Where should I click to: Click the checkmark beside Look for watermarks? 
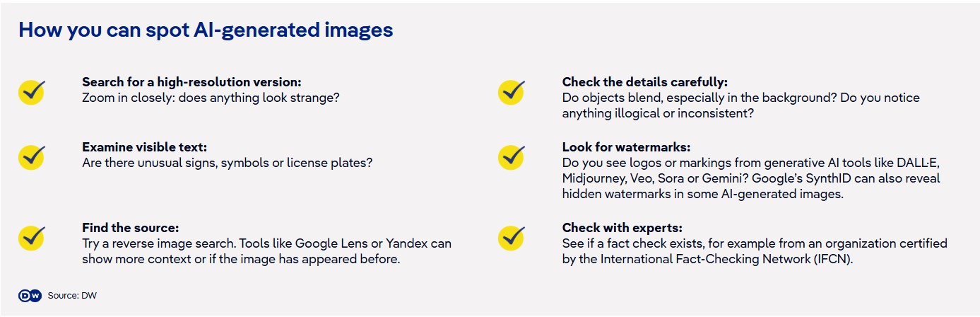coord(512,156)
